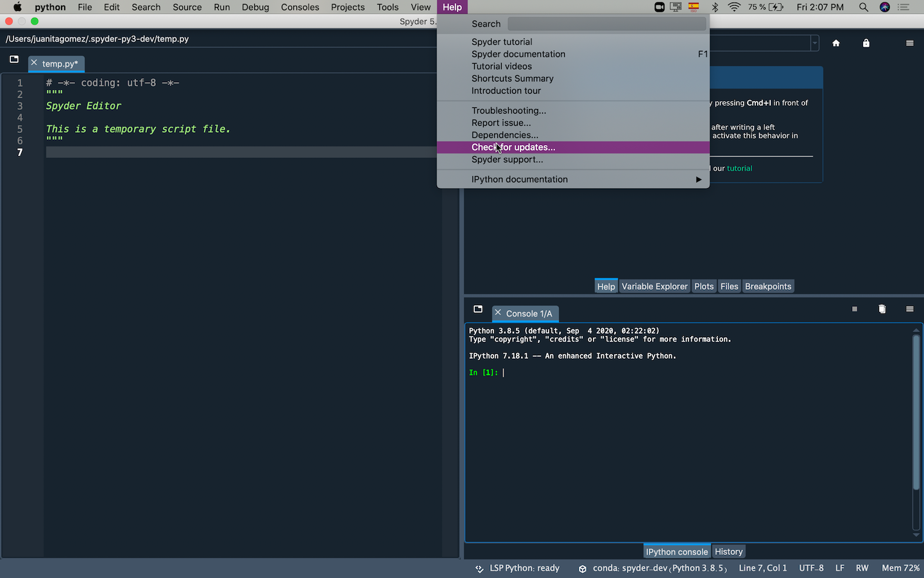Open the Spanish input source menu
This screenshot has width=924, height=578.
(x=694, y=7)
